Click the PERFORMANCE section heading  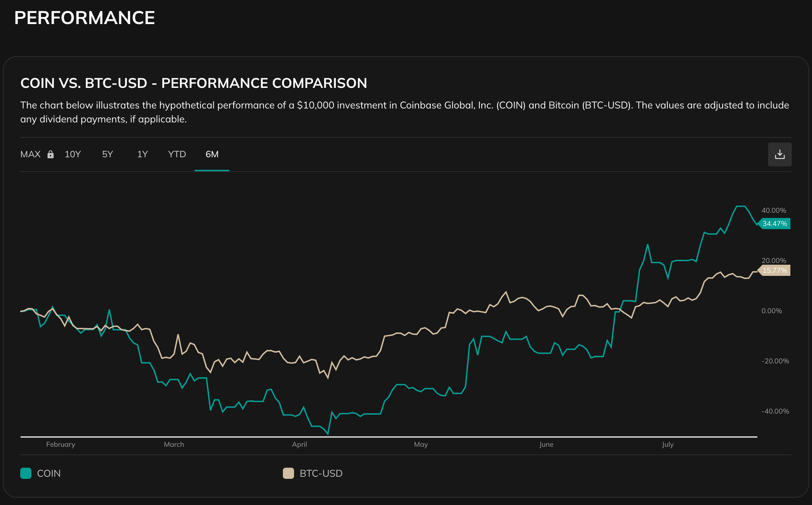[x=84, y=18]
